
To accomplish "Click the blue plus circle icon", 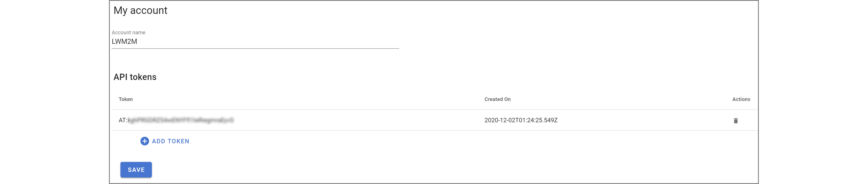I will pyautogui.click(x=145, y=141).
